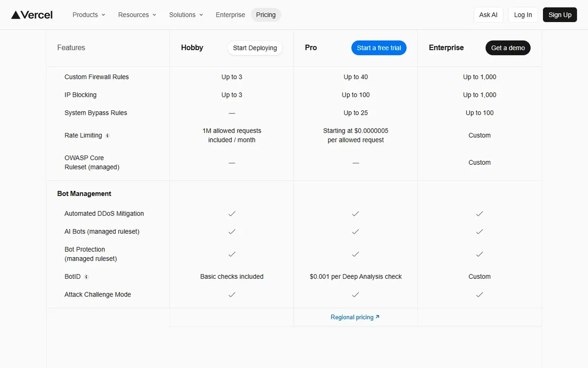Click the Pro checkmark for AI Bots
588x368 pixels.
(356, 231)
